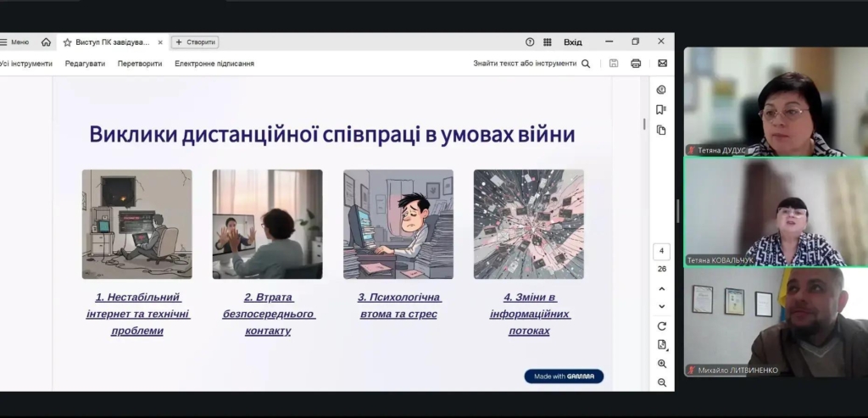Open the help question mark icon
Screen dimensions: 868x418
tap(530, 42)
